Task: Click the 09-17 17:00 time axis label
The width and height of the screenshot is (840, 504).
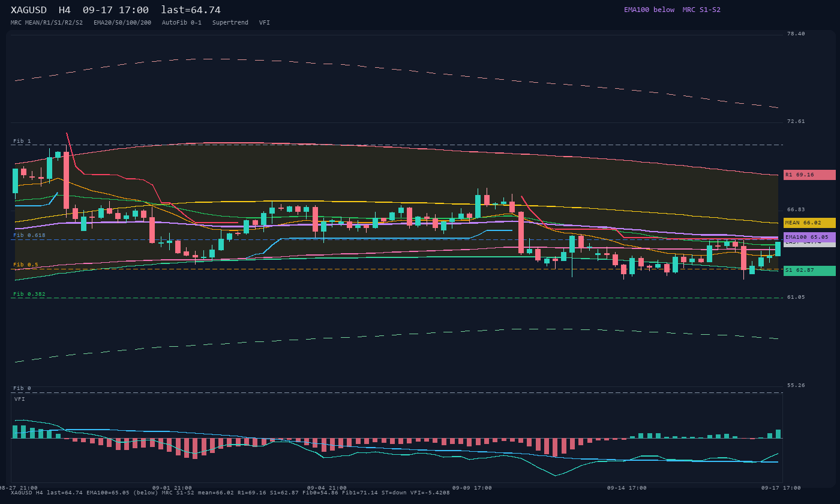Action: point(781,488)
